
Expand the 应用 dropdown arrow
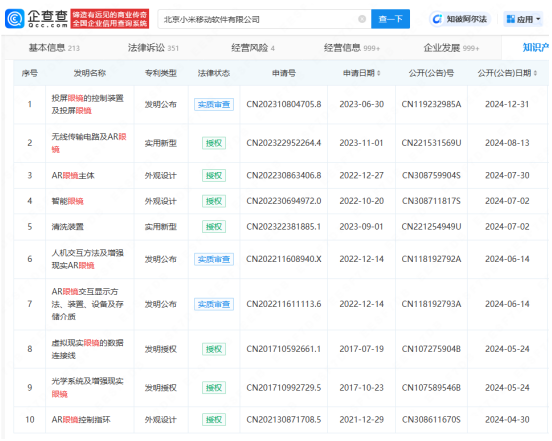click(538, 19)
